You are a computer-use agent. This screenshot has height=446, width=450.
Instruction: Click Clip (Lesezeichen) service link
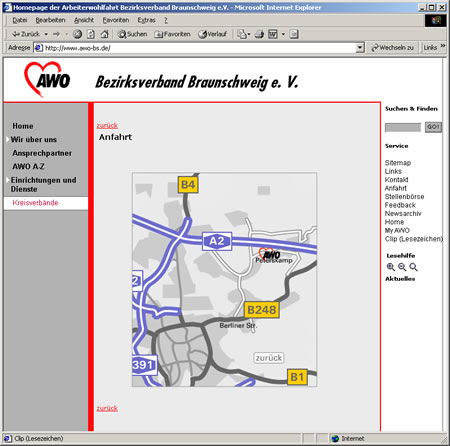pyautogui.click(x=414, y=239)
